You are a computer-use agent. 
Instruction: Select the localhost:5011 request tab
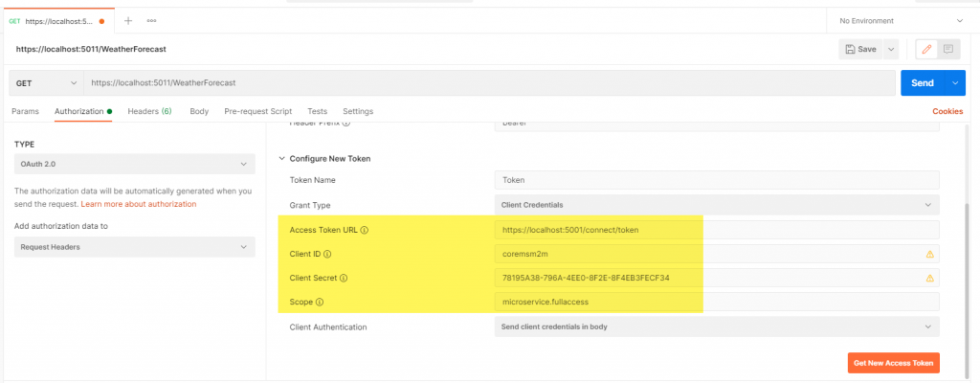57,21
